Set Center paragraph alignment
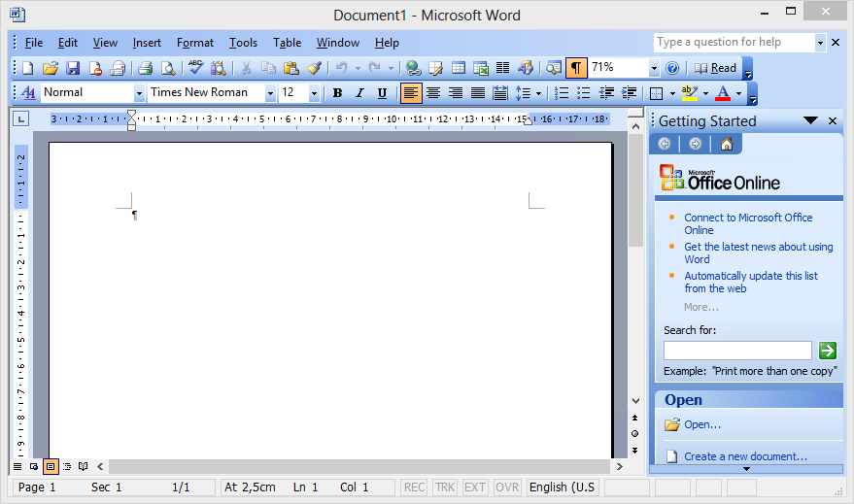 (433, 93)
